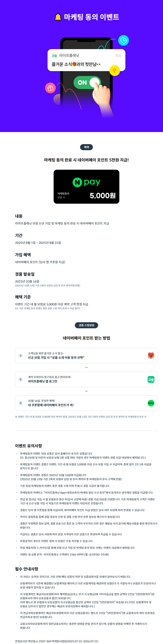Screen dimensions: 163x644
Task: Click the bell icon beside 마케팅 동의 이벤트
Action: point(58,17)
